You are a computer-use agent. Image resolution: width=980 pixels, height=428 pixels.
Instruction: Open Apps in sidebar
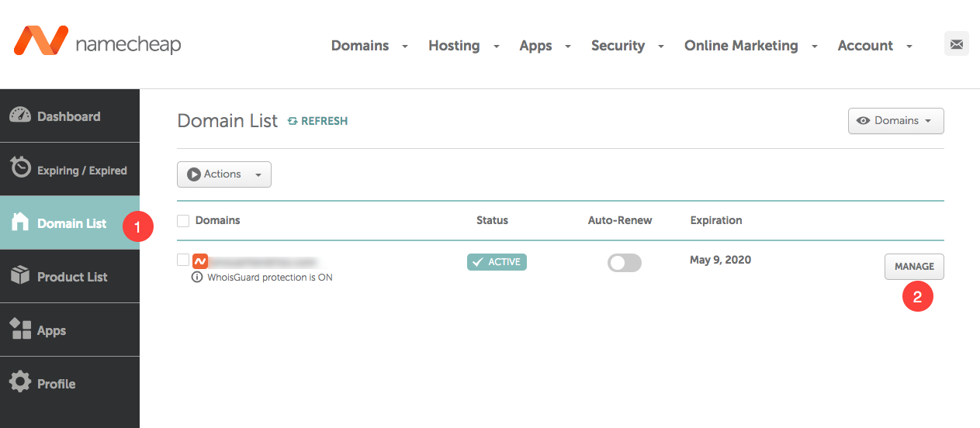click(x=70, y=330)
